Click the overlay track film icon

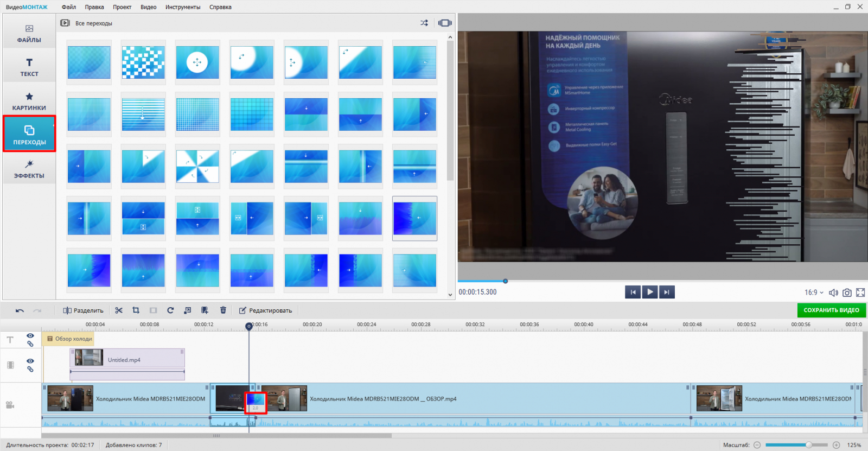[10, 365]
